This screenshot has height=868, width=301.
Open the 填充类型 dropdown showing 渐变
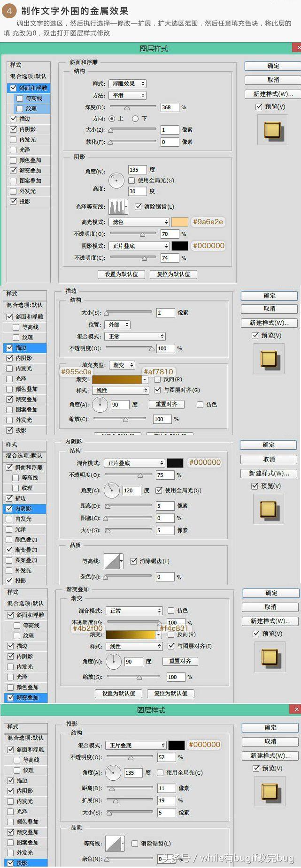click(122, 365)
